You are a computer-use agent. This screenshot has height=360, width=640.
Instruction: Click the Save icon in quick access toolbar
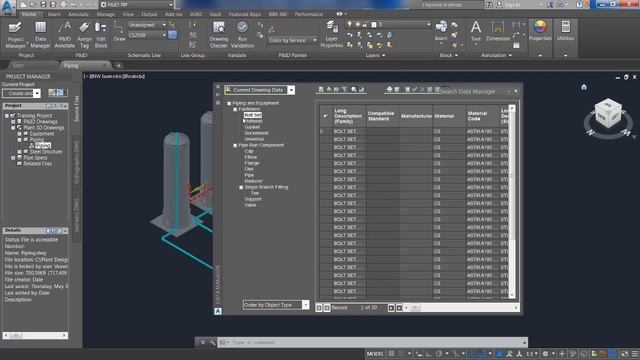(x=43, y=5)
